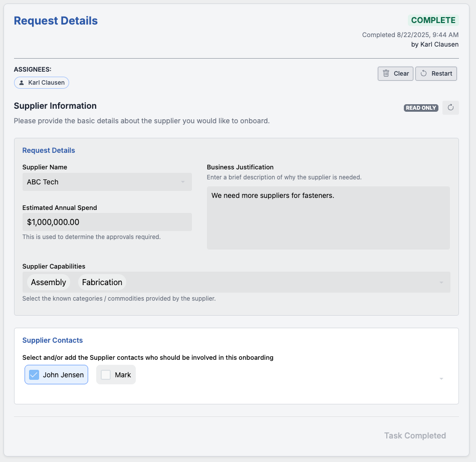The width and height of the screenshot is (476, 462).
Task: Open the Supplier Contacts dropdown arrow
Action: coord(441,378)
